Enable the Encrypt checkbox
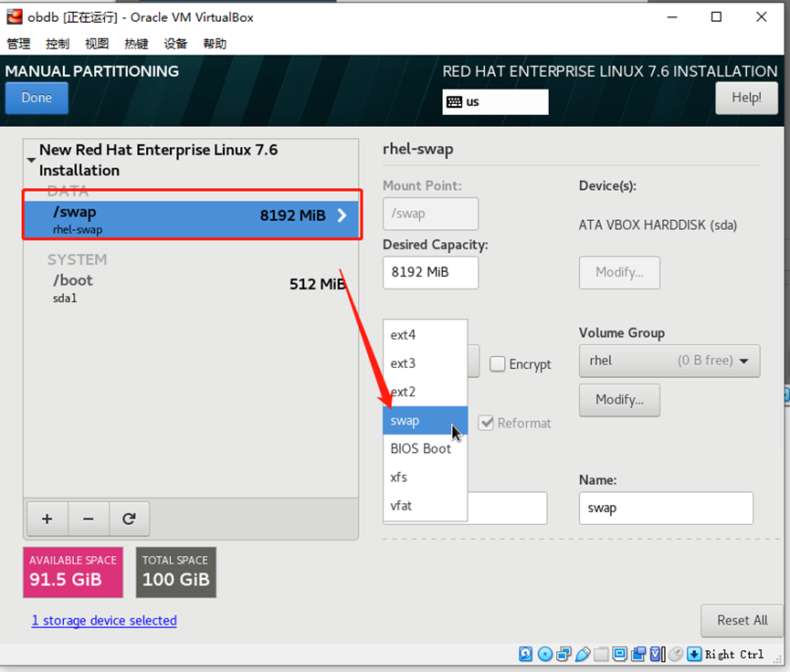The width and height of the screenshot is (790, 672). 498,363
